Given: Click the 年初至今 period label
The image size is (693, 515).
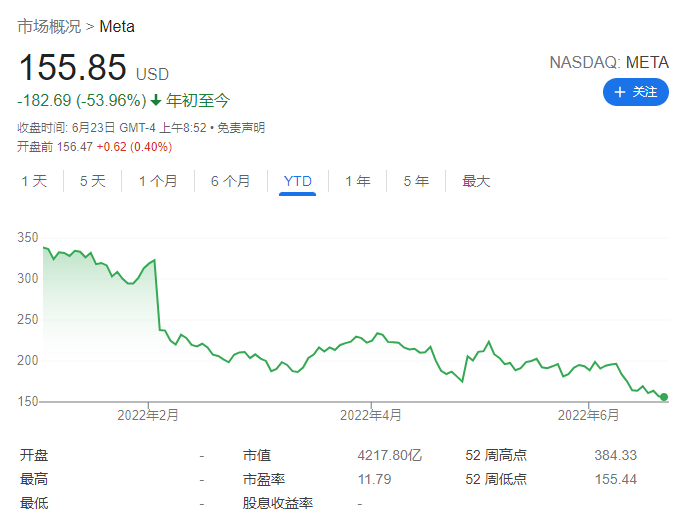Looking at the screenshot, I should [198, 101].
